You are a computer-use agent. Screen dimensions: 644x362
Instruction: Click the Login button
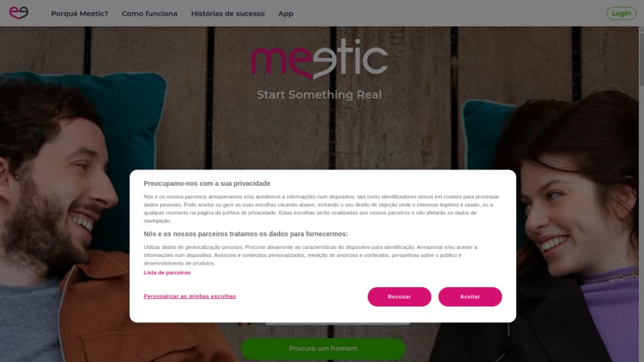pyautogui.click(x=621, y=13)
